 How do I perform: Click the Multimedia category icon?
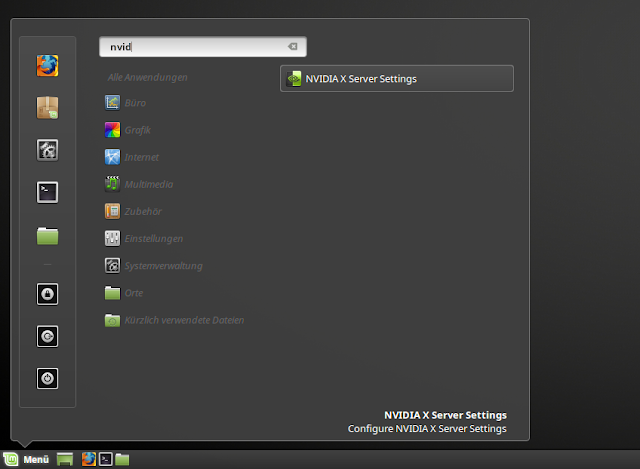[x=112, y=184]
